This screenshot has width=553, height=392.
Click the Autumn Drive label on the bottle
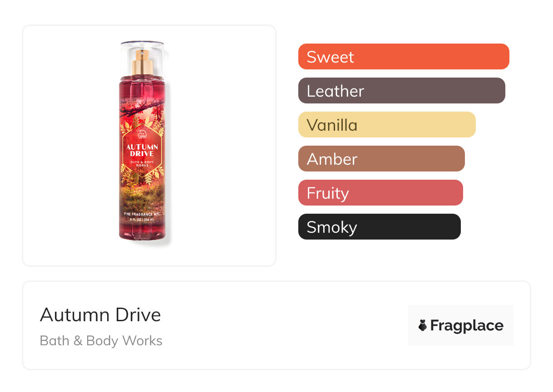pos(142,150)
